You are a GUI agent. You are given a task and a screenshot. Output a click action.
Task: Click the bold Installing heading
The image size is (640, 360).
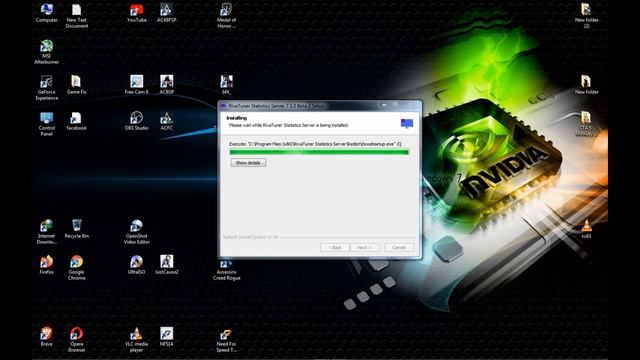click(x=237, y=118)
